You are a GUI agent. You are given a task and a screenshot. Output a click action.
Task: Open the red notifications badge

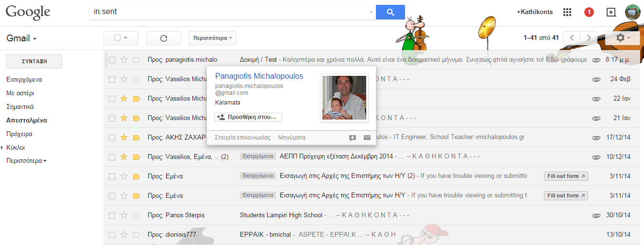pos(589,12)
